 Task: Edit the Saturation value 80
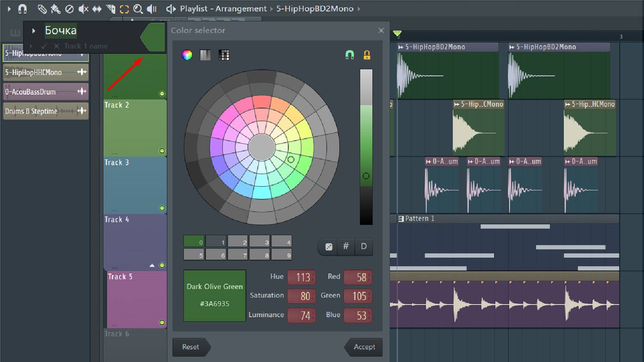302,296
